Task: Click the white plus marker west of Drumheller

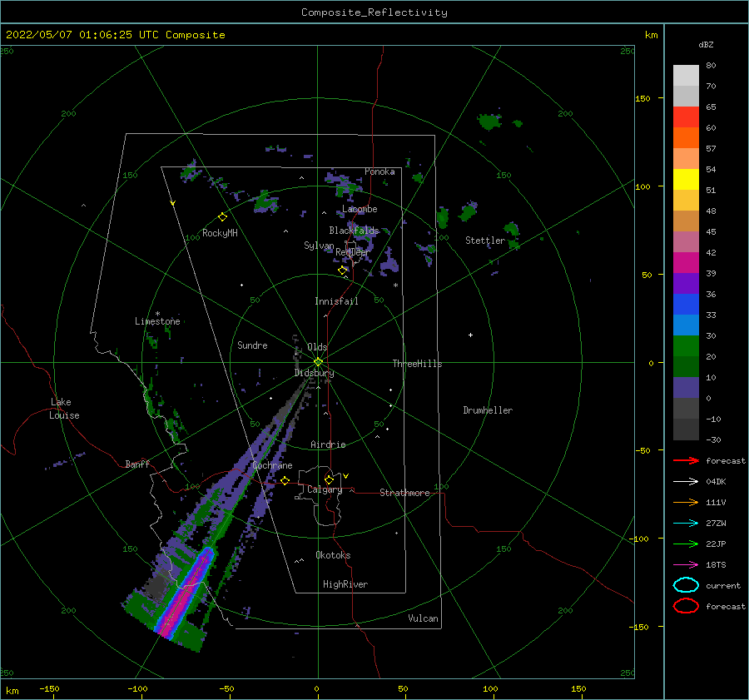Action: click(470, 335)
